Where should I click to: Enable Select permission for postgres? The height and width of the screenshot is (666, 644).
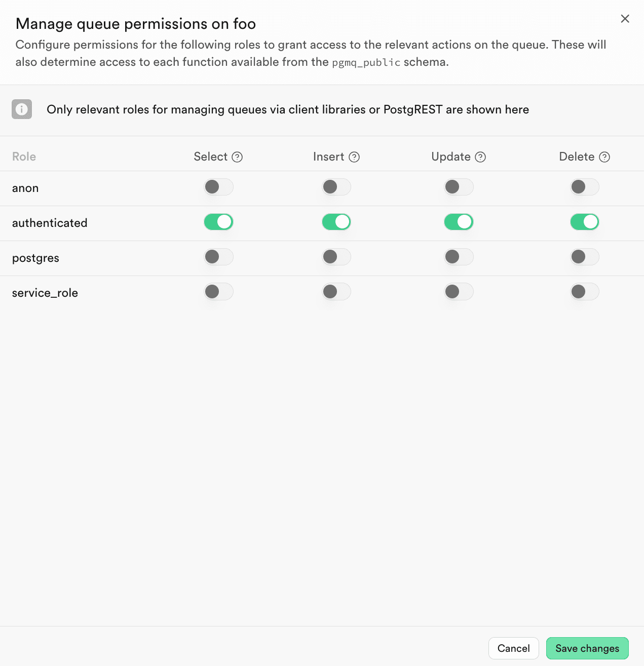point(218,257)
